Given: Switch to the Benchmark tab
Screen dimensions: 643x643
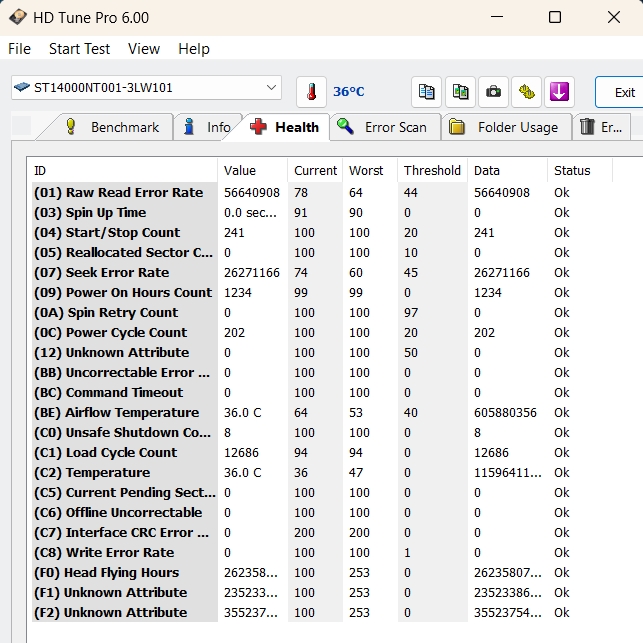Looking at the screenshot, I should [112, 127].
